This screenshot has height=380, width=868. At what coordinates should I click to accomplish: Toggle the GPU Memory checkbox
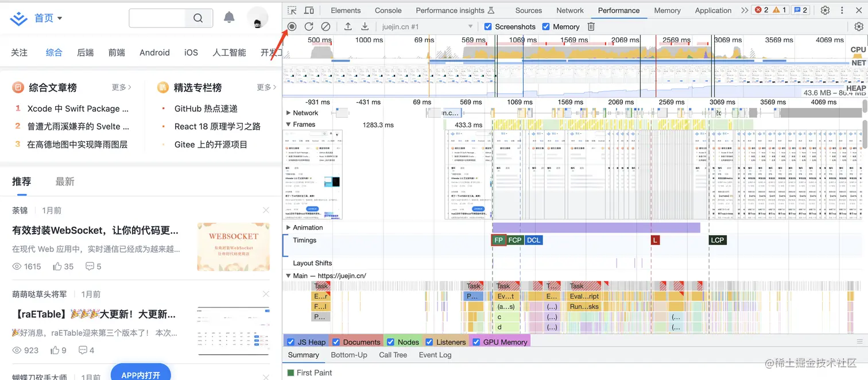pyautogui.click(x=476, y=342)
